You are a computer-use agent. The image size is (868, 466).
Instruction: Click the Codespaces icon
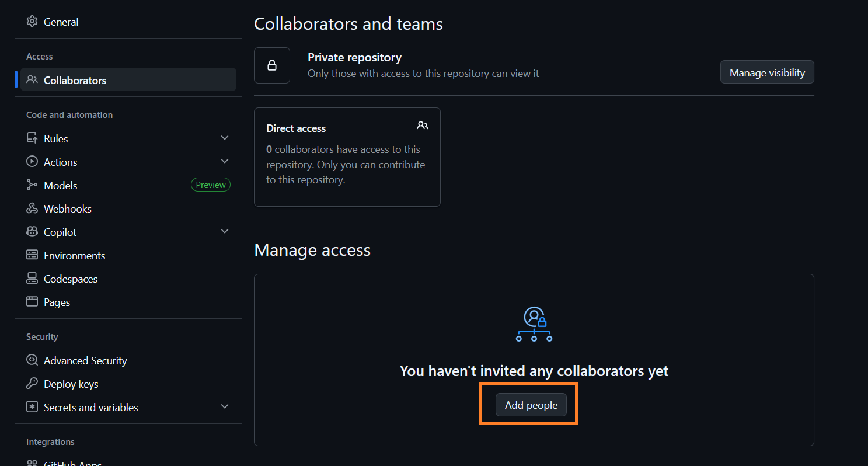pyautogui.click(x=32, y=279)
